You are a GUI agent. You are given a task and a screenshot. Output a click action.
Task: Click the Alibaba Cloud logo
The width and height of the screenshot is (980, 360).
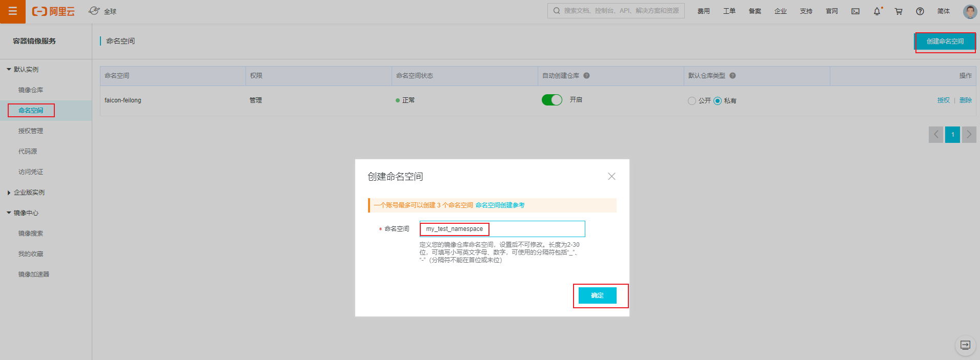click(x=53, y=11)
